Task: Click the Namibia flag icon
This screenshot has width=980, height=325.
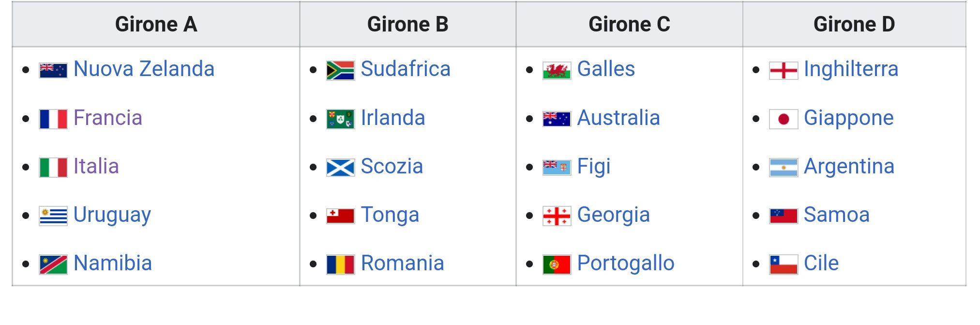Action: 53,264
